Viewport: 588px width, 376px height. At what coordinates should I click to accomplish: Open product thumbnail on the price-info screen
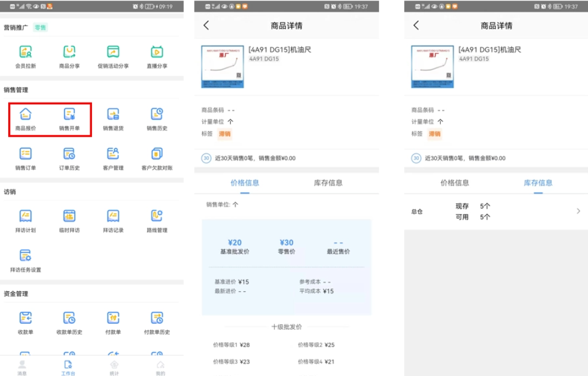[x=223, y=67]
